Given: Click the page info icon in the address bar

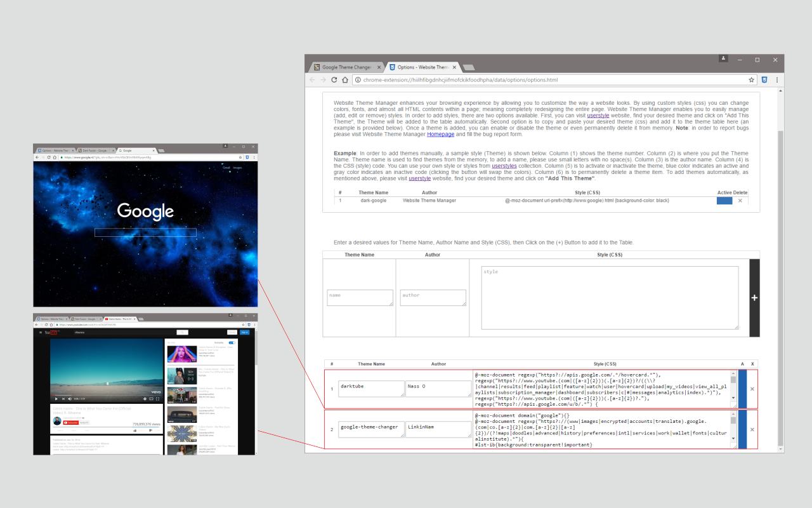Looking at the screenshot, I should 357,80.
